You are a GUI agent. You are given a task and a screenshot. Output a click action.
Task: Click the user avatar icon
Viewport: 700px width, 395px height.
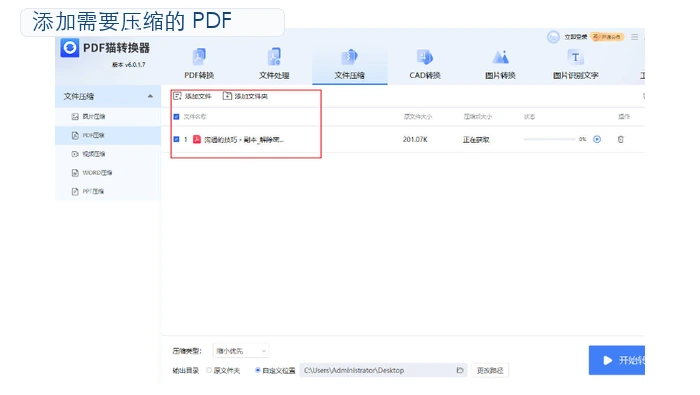click(x=553, y=37)
